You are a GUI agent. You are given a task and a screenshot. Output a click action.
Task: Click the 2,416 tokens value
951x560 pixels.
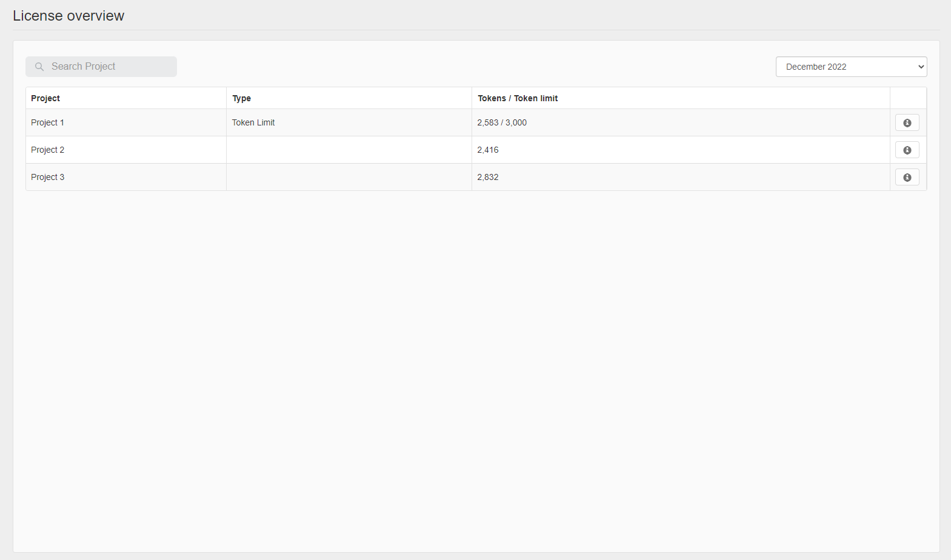coord(488,150)
